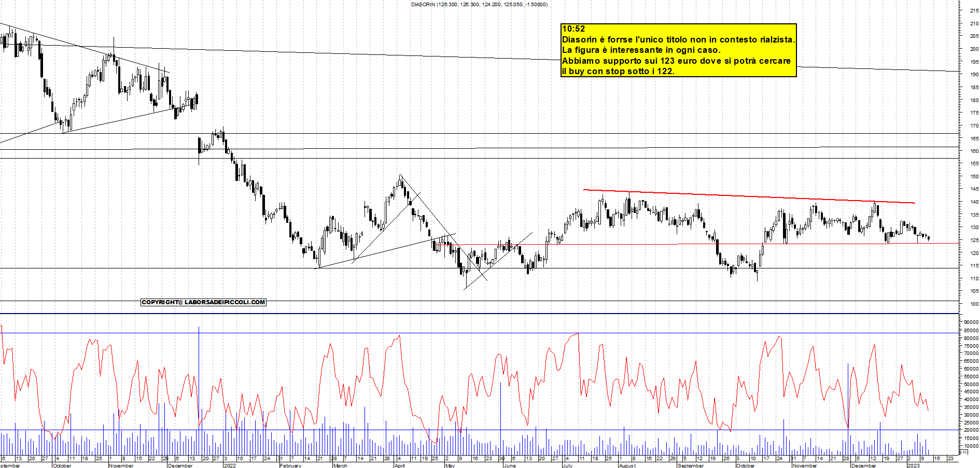Select the March month label
980x468 pixels.
click(x=340, y=465)
